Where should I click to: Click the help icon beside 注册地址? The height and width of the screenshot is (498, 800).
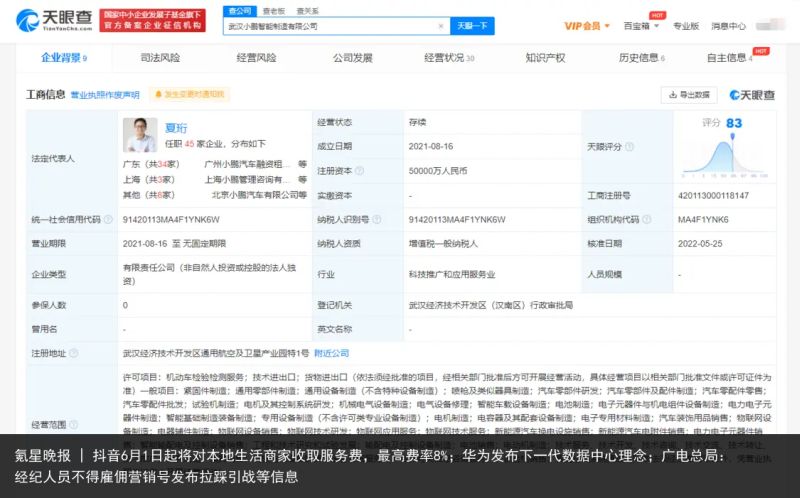pyautogui.click(x=73, y=353)
